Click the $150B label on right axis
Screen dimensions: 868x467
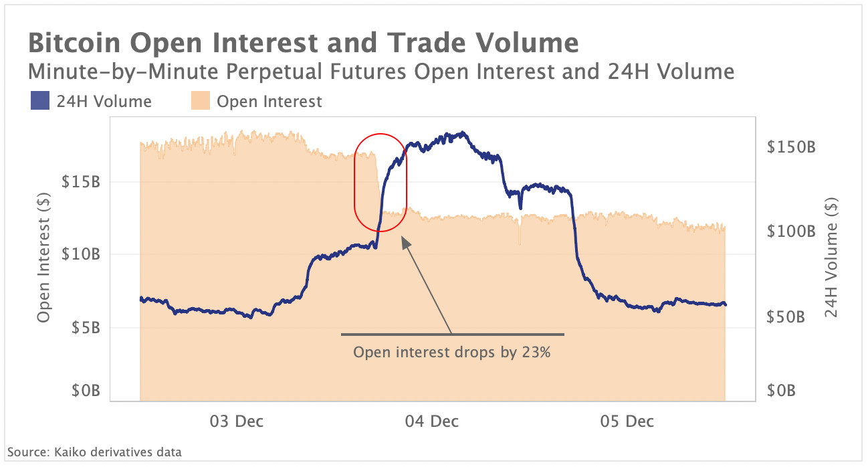(x=792, y=147)
